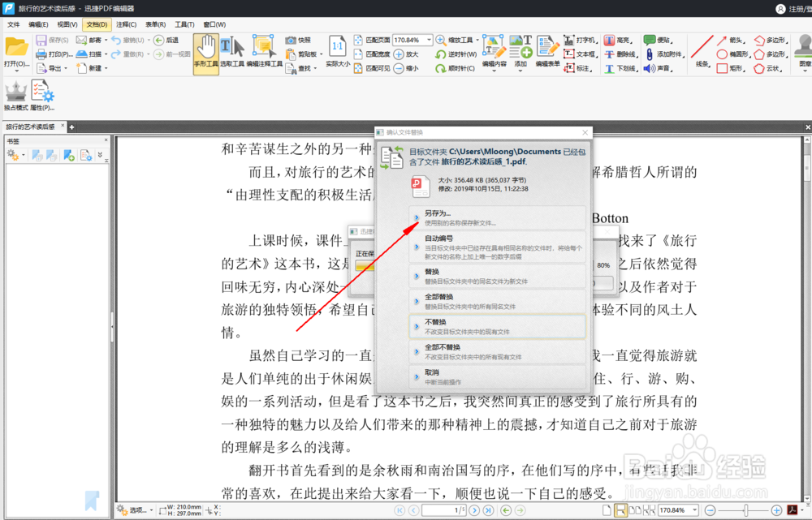Select the 打字机 typewriter tool
Image resolution: width=812 pixels, height=520 pixels.
581,41
